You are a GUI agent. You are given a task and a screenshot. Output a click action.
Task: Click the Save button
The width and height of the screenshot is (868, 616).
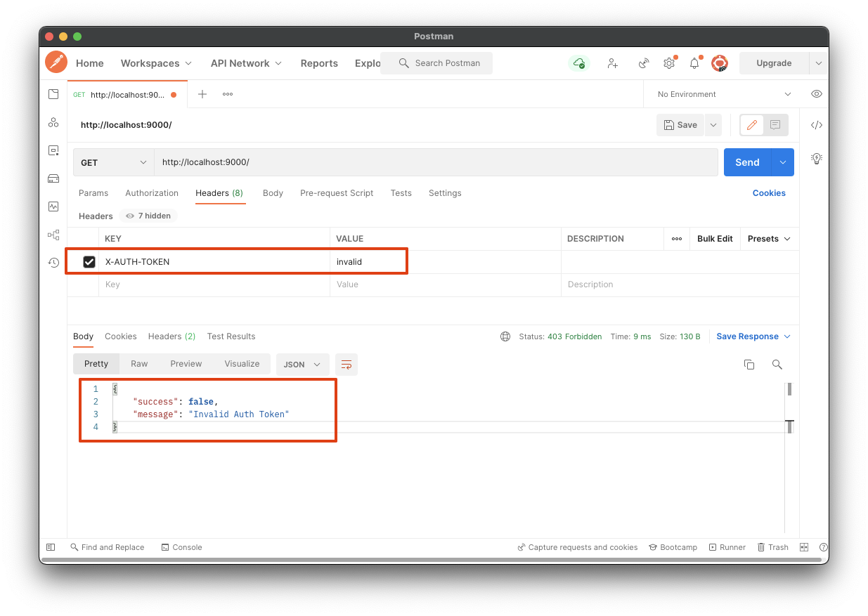coord(680,125)
